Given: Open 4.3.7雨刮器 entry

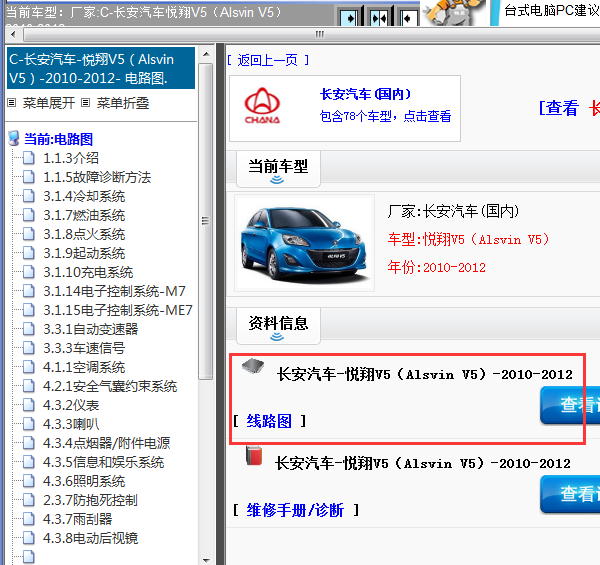Looking at the screenshot, I should coord(77,519).
